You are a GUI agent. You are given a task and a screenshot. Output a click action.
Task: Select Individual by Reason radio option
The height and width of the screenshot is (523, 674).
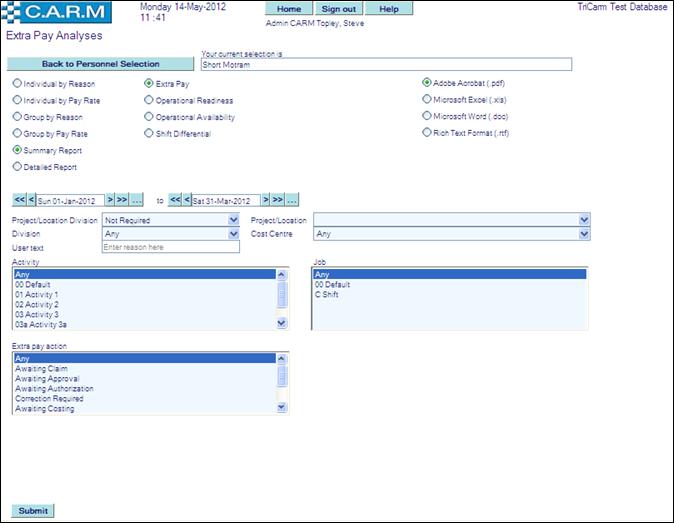17,84
